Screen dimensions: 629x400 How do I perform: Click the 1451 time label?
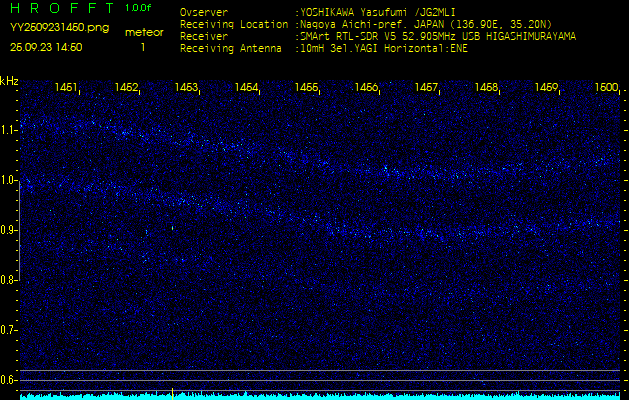point(67,88)
